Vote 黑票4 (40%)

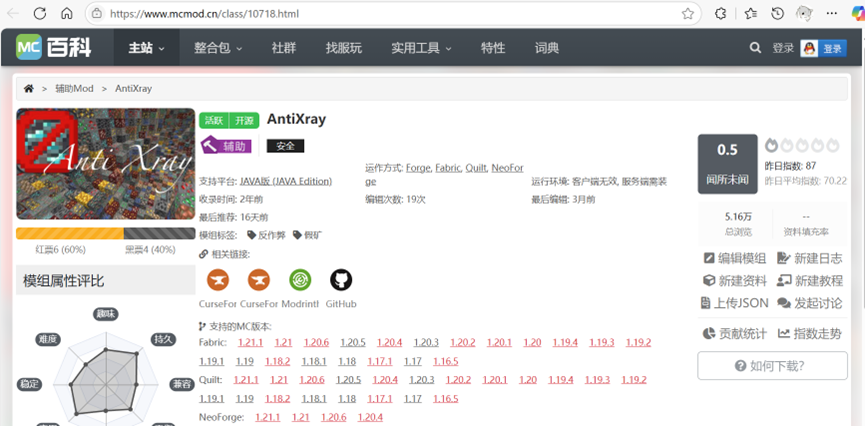coord(149,250)
